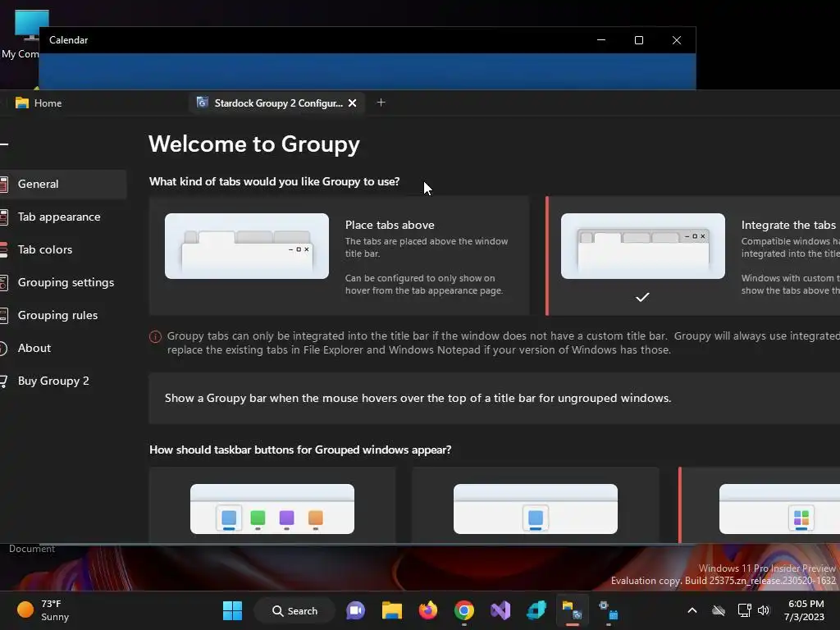Click the cloud sync tray icon

[x=719, y=610]
